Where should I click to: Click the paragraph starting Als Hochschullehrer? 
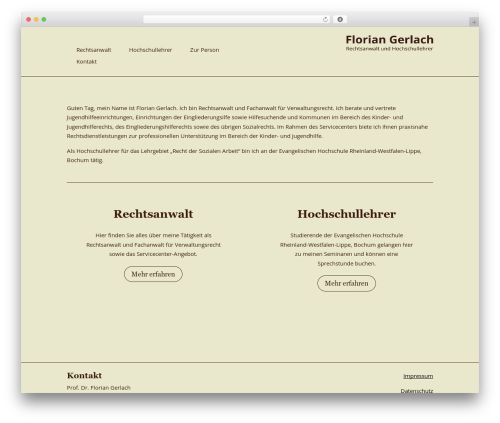[x=244, y=155]
